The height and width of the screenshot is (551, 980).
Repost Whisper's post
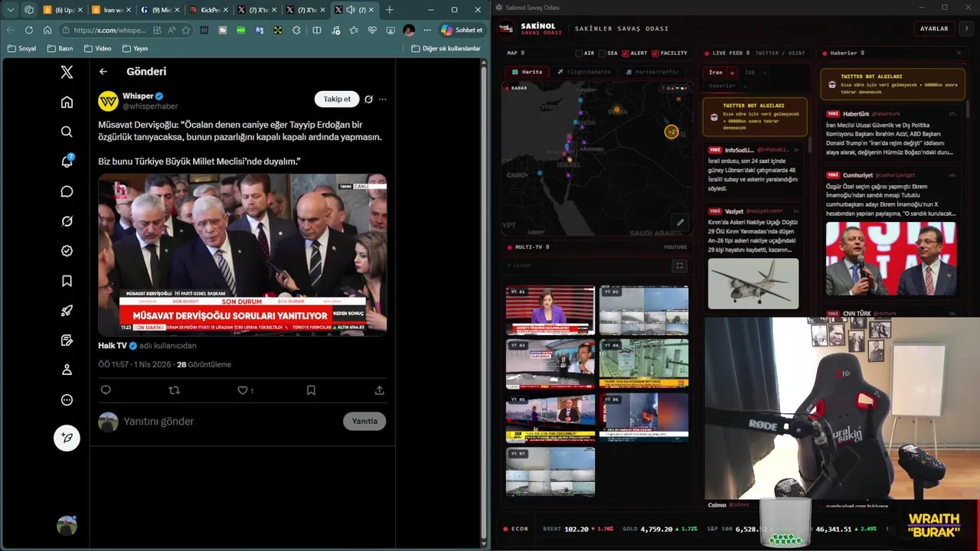pyautogui.click(x=174, y=390)
